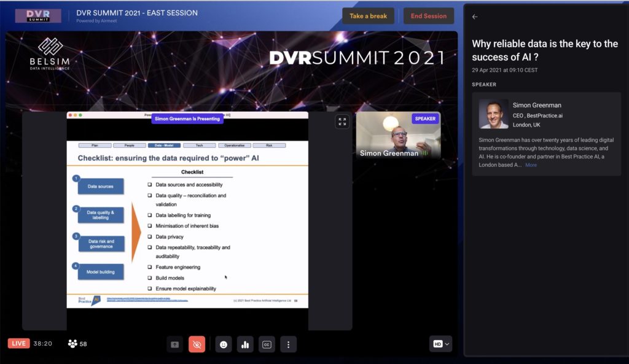
Task: Select the Risk tab in the slide
Action: 269,145
